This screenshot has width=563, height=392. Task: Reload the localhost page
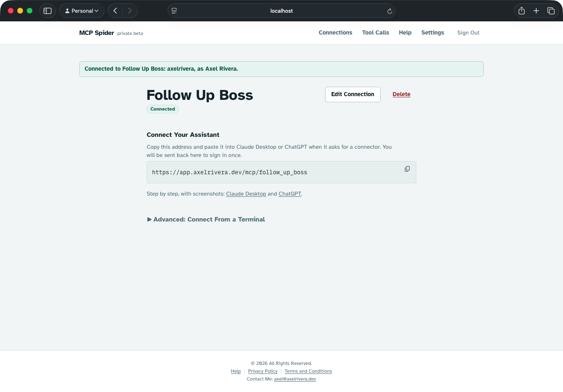point(390,11)
